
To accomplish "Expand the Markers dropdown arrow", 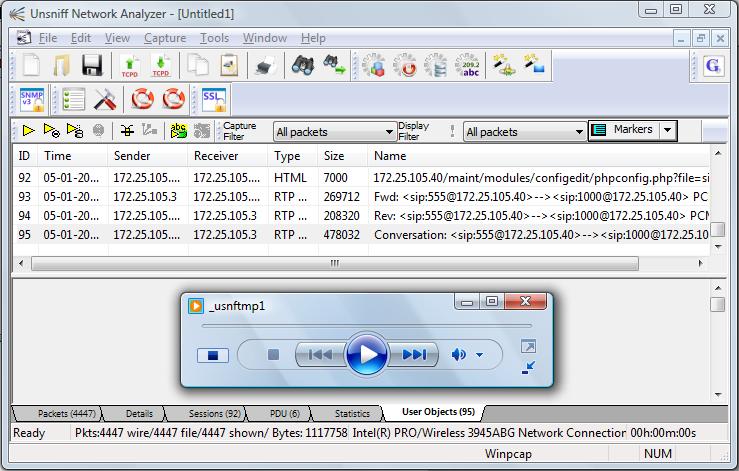I will click(668, 130).
